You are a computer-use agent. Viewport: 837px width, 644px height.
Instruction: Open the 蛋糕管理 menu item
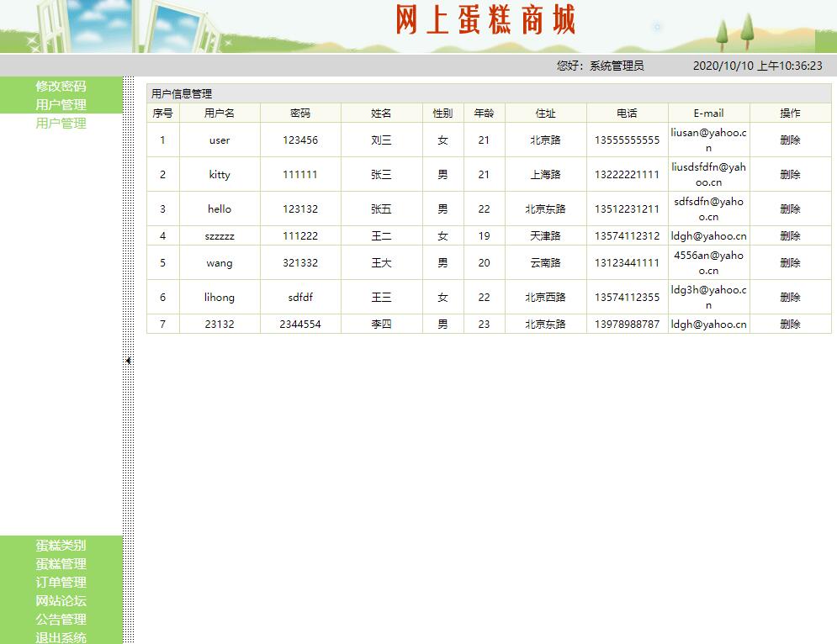[x=60, y=564]
